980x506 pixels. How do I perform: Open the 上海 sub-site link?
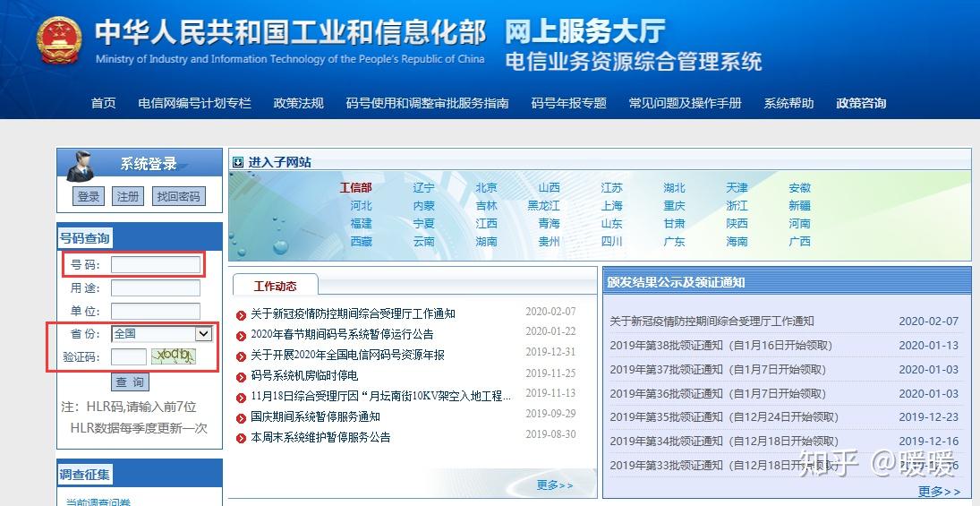pos(612,206)
